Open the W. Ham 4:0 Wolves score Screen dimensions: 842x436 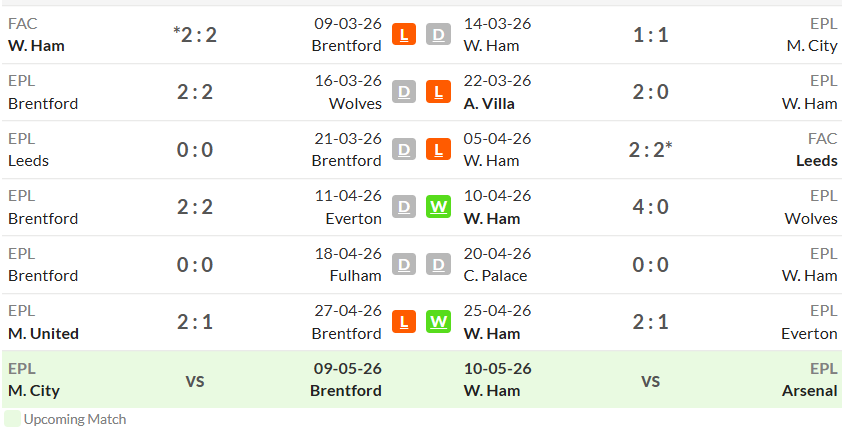650,207
